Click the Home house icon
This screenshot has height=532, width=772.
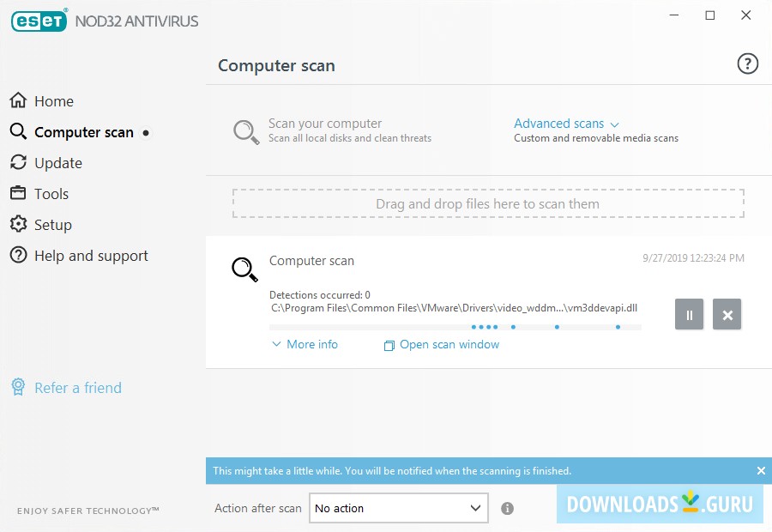coord(18,100)
